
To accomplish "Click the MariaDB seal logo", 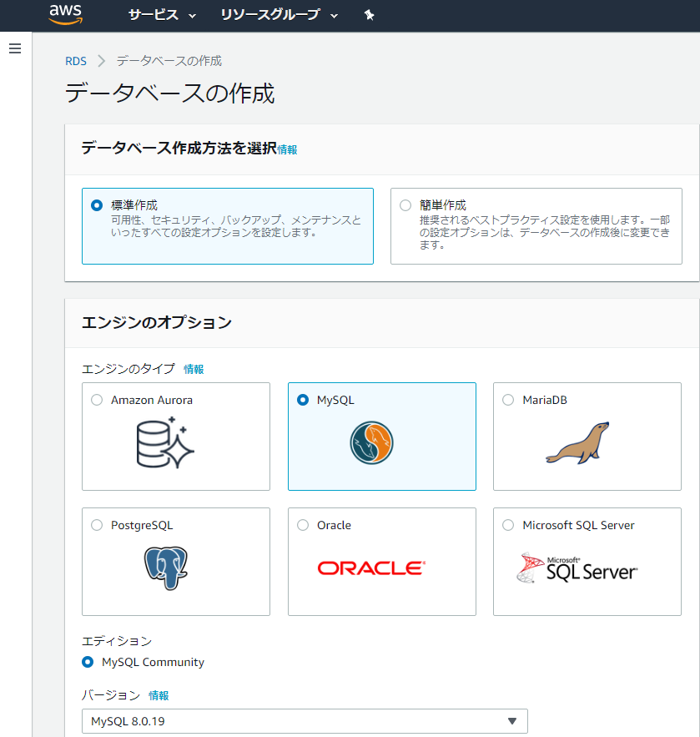I will click(578, 442).
